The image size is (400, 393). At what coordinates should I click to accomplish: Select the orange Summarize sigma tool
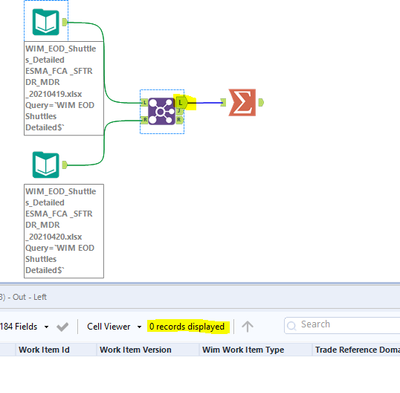(242, 102)
